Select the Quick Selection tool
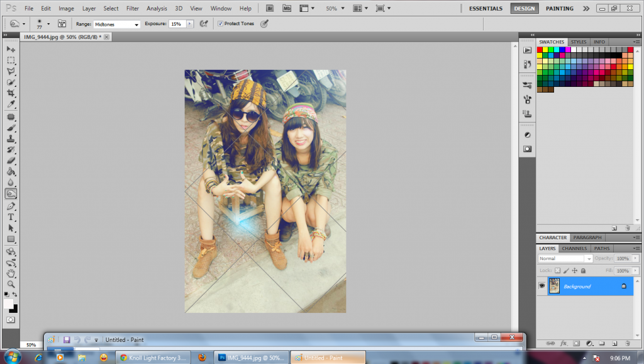The image size is (644, 364). coord(11,82)
